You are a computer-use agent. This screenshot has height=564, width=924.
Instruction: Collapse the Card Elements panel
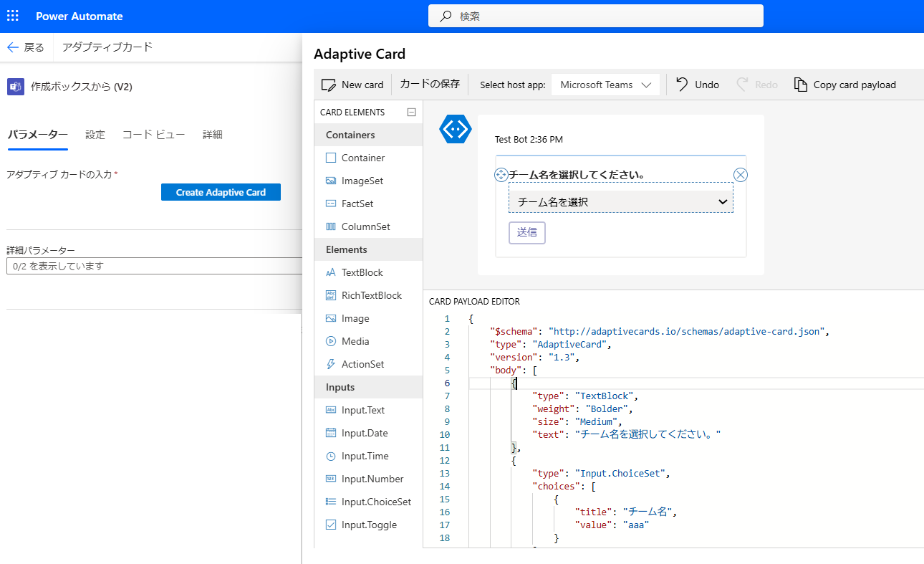click(411, 112)
